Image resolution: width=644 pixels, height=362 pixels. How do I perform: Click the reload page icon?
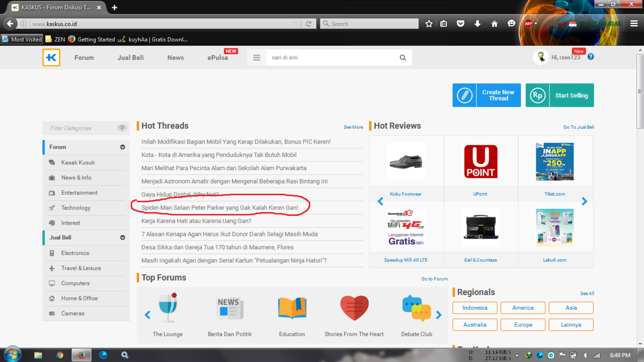point(308,24)
